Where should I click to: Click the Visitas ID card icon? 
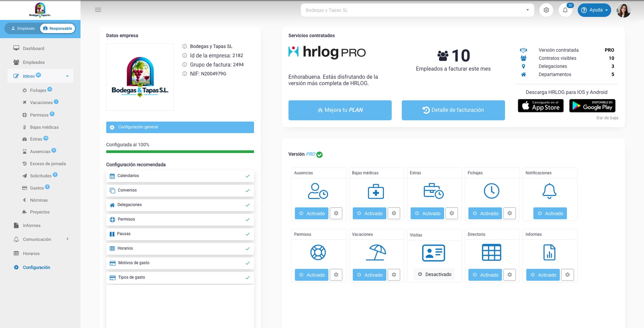point(434,253)
